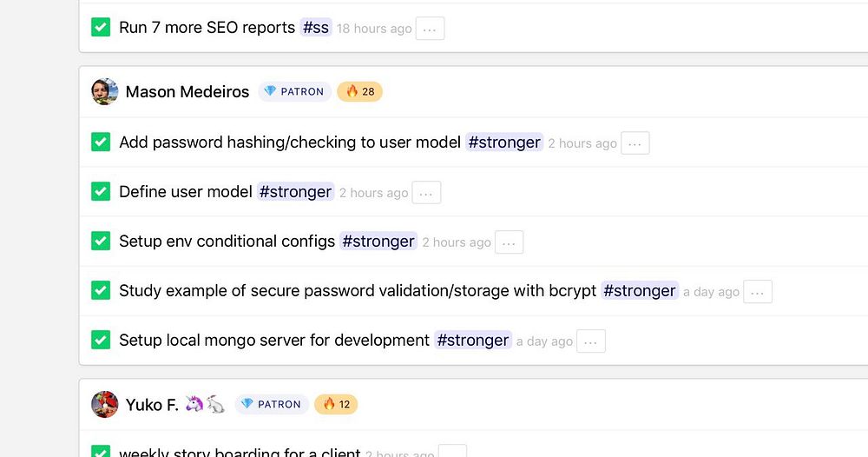Expand the ellipsis menu for 'Run 7 more SEO reports'
Image resolution: width=868 pixels, height=457 pixels.
tap(430, 29)
